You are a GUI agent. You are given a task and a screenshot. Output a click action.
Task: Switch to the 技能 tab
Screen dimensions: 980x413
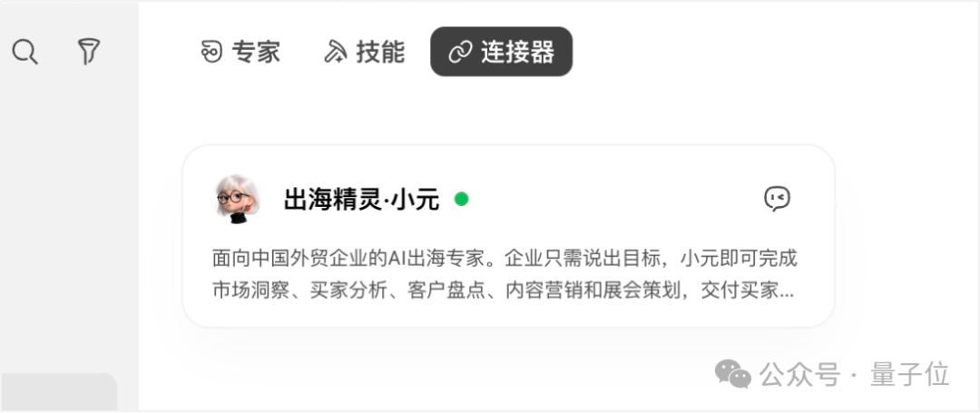365,53
